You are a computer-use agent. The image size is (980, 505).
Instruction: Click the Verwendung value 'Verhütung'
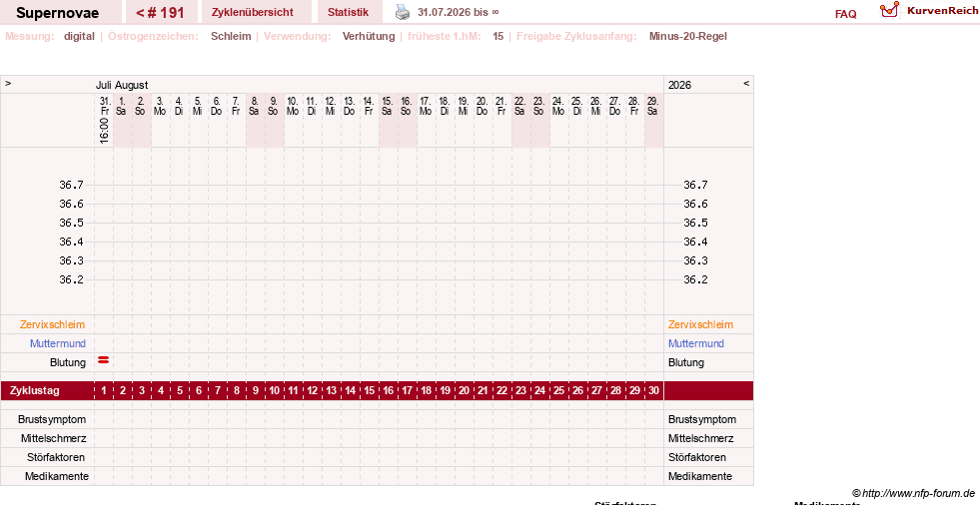click(x=369, y=36)
